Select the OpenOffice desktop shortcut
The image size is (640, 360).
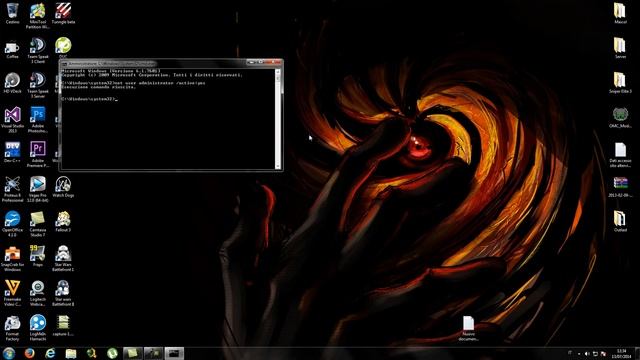[12, 224]
